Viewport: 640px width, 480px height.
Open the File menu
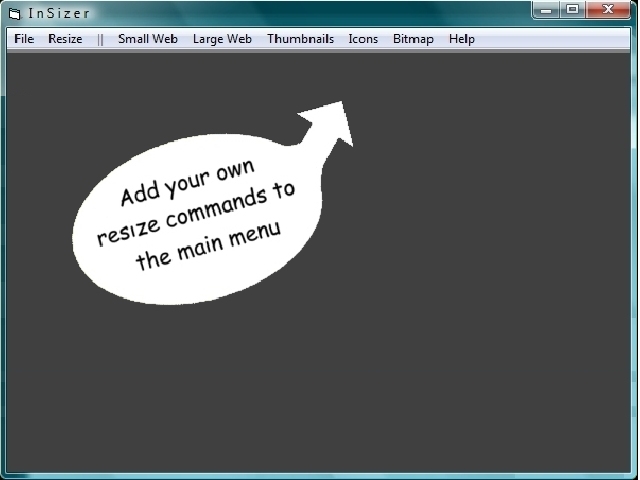coord(24,39)
